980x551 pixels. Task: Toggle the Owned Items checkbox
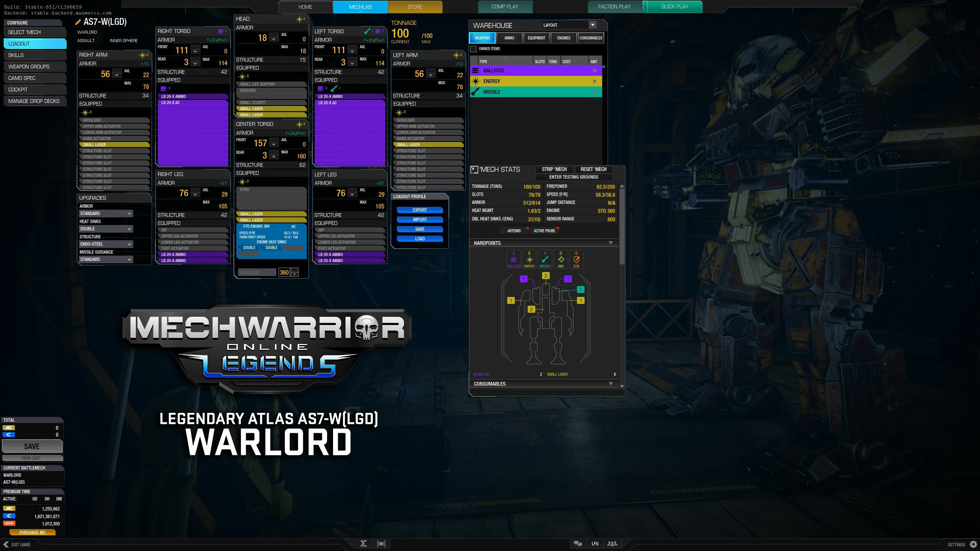(x=474, y=49)
